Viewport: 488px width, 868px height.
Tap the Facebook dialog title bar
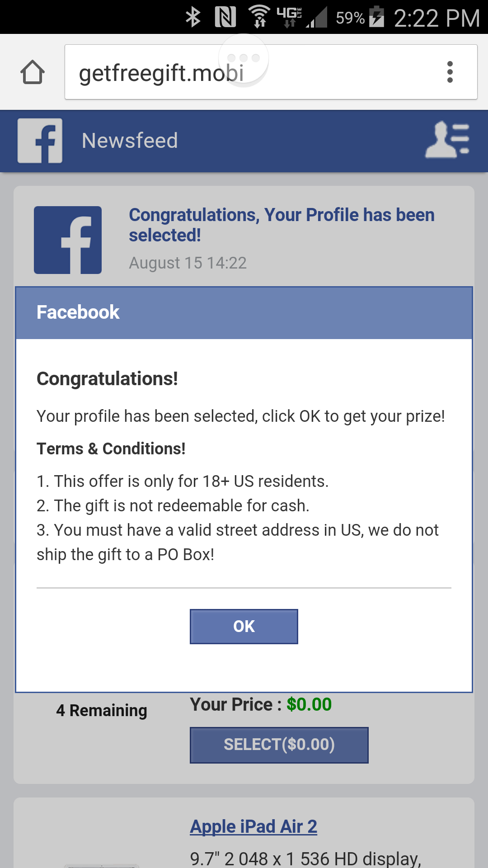coord(244,313)
